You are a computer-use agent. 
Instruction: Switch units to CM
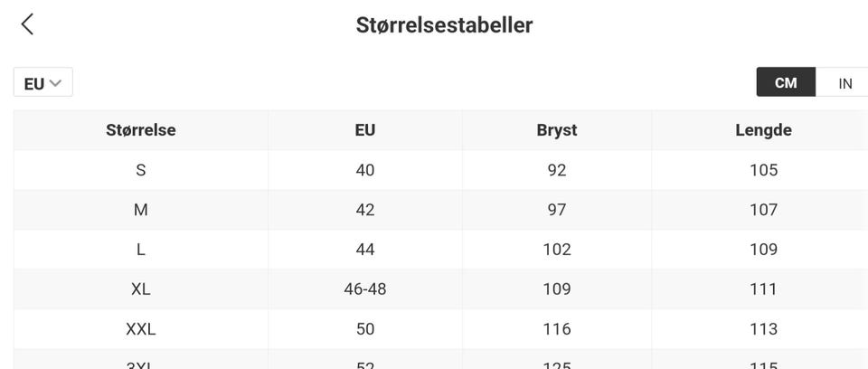[x=786, y=82]
